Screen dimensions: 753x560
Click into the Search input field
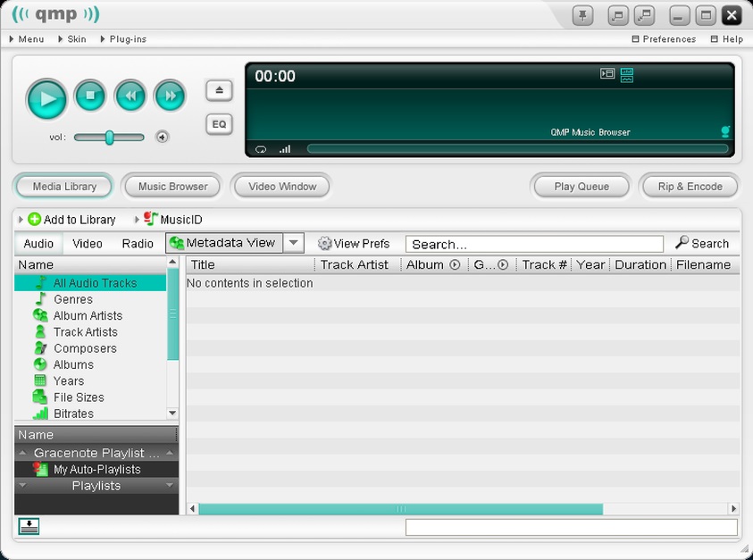pyautogui.click(x=534, y=244)
